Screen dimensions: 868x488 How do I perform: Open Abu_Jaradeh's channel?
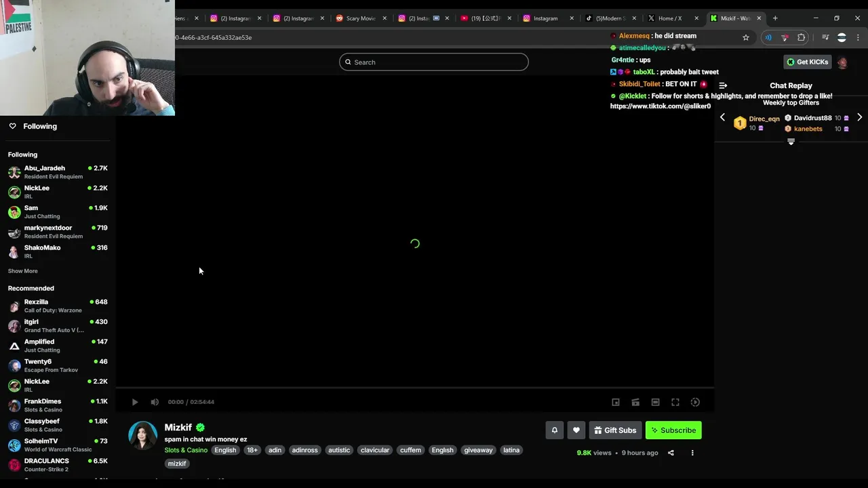58,172
